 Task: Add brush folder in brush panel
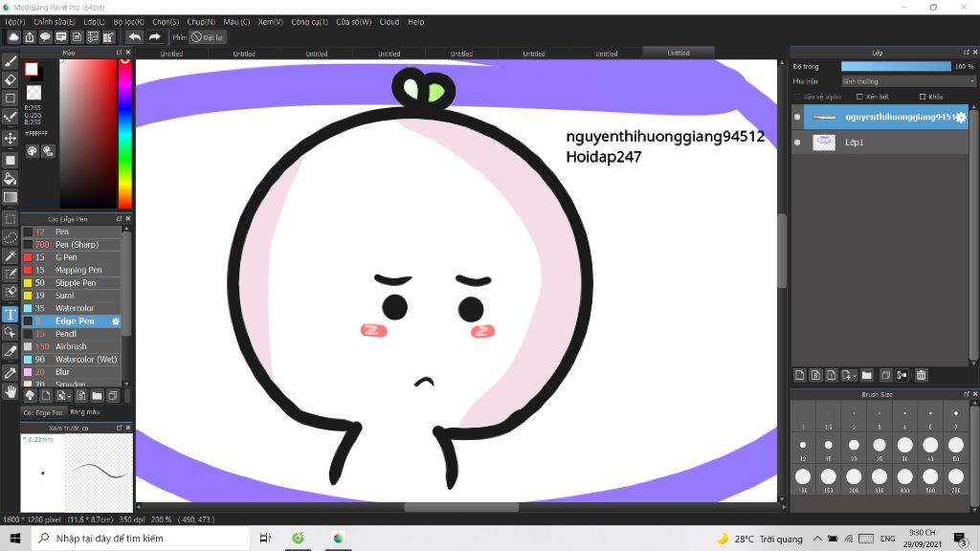coord(97,395)
